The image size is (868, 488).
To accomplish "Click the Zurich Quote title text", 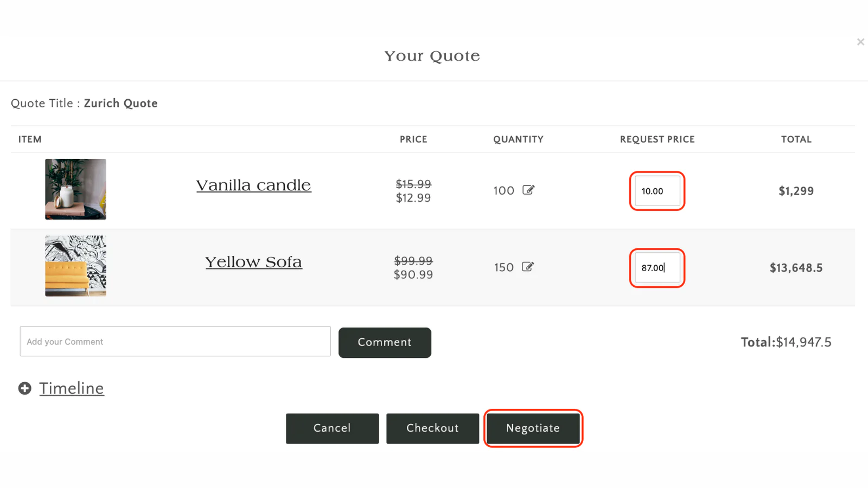I will tap(121, 104).
